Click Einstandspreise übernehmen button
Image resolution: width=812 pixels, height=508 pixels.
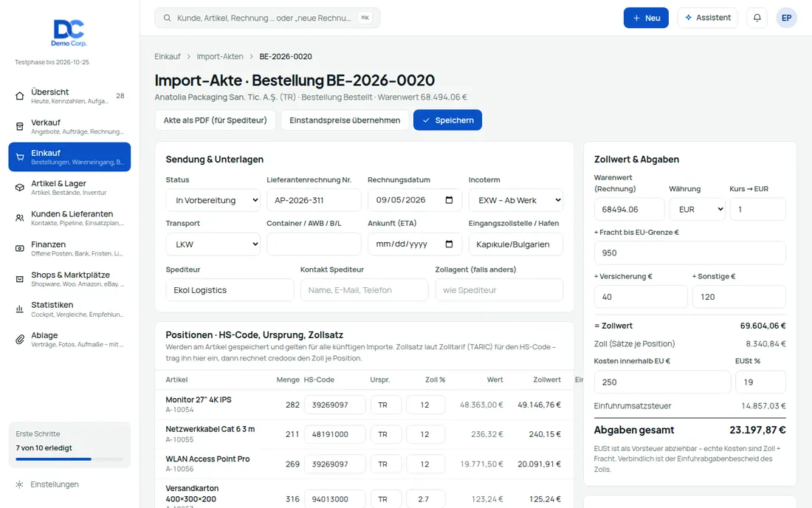click(345, 120)
